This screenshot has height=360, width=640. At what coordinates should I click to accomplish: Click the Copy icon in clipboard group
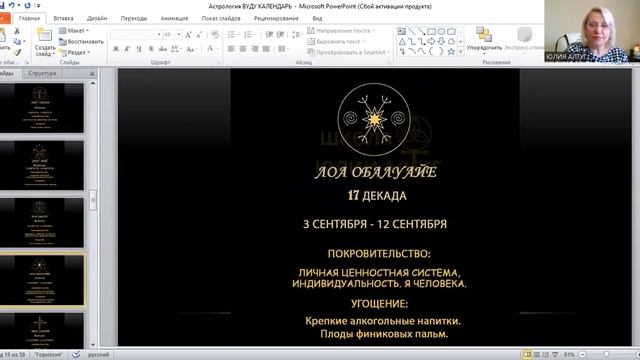pyautogui.click(x=17, y=41)
